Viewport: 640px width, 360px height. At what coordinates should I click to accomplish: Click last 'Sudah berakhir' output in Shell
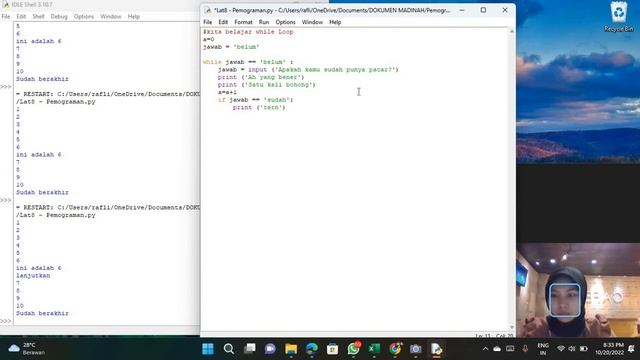pyautogui.click(x=42, y=313)
